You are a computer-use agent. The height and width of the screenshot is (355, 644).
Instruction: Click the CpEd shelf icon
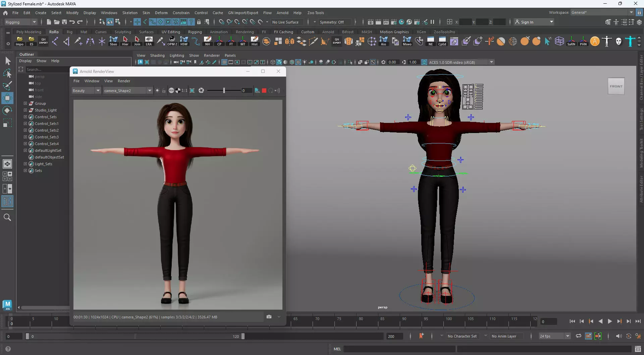(x=442, y=41)
